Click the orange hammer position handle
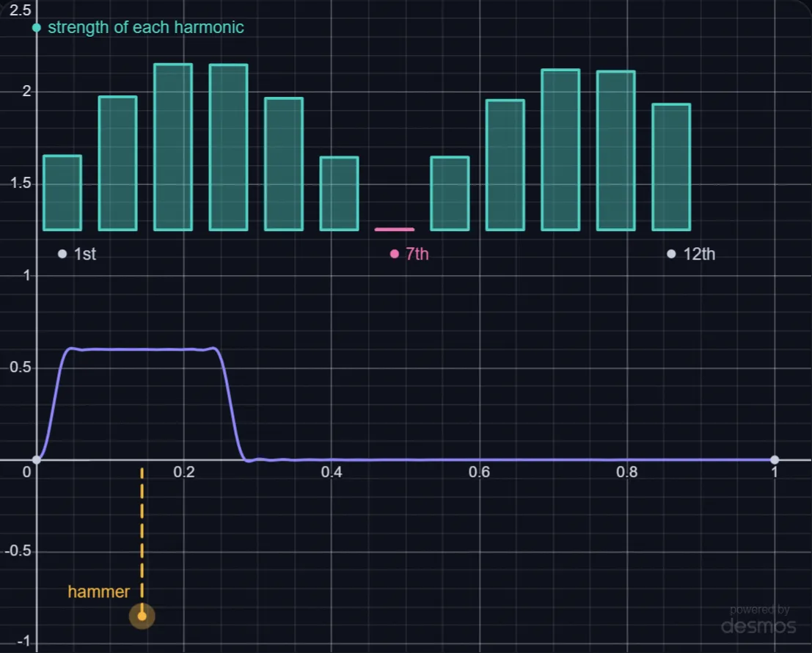Screen dimensions: 812x653 click(142, 616)
